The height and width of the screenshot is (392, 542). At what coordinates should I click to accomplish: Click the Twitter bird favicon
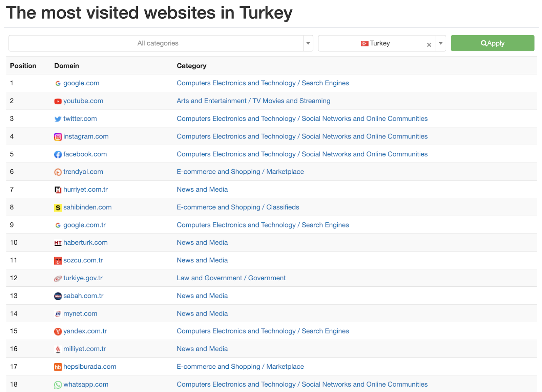click(58, 119)
